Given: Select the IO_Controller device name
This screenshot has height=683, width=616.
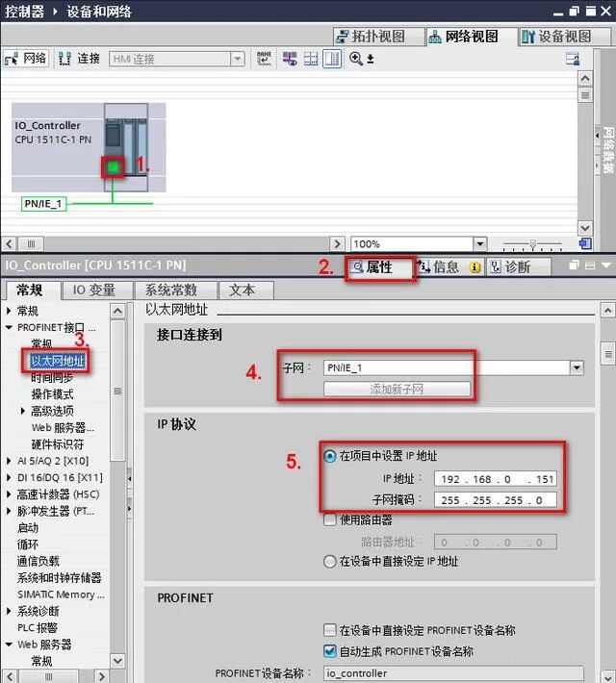Looking at the screenshot, I should [x=48, y=125].
